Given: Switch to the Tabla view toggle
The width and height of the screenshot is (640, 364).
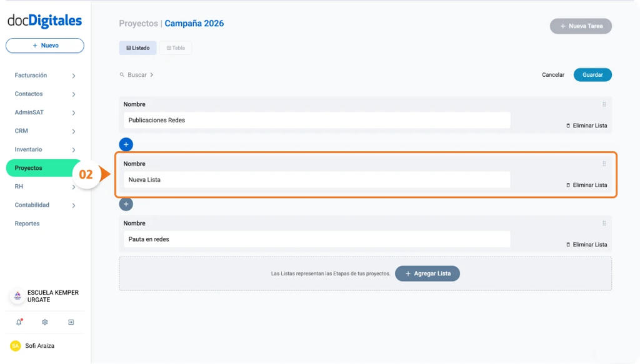Looking at the screenshot, I should [x=176, y=47].
